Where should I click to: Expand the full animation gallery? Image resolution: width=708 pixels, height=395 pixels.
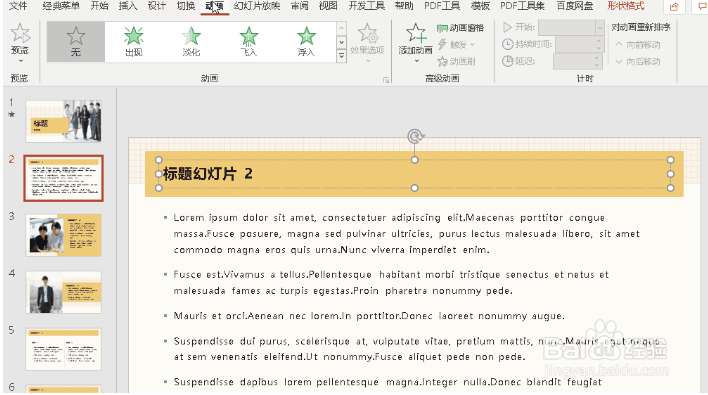[341, 56]
